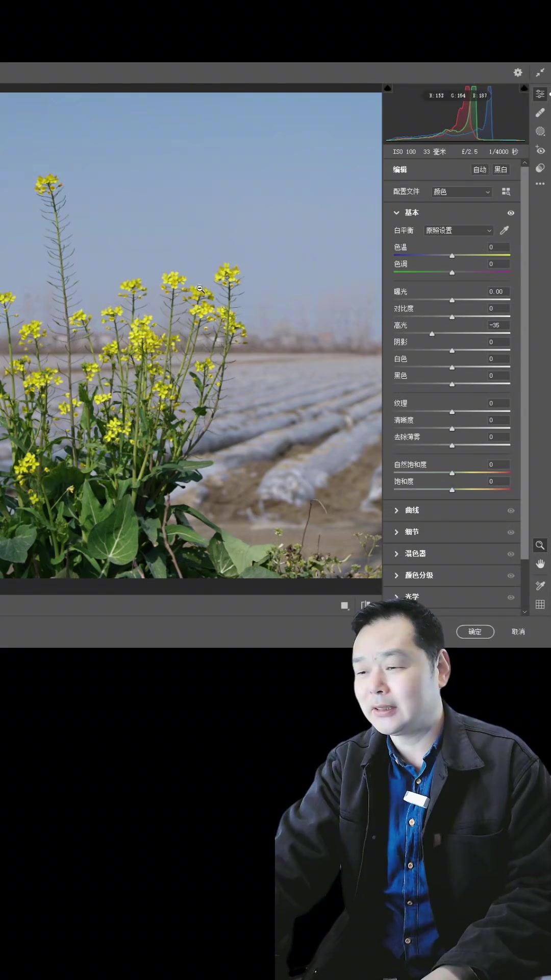Image resolution: width=551 pixels, height=980 pixels.
Task: Toggle 曲线 panel visibility eye
Action: [x=511, y=510]
